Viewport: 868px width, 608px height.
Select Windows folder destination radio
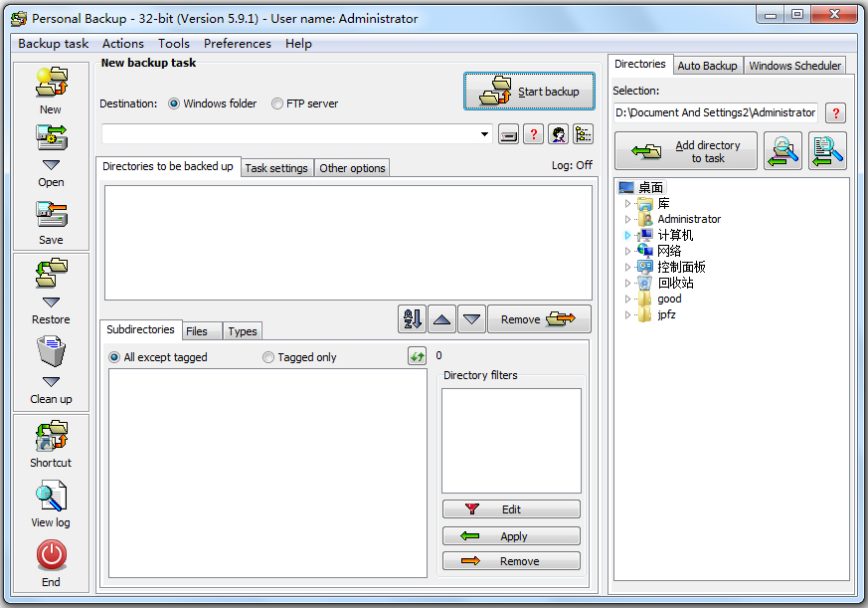click(174, 103)
